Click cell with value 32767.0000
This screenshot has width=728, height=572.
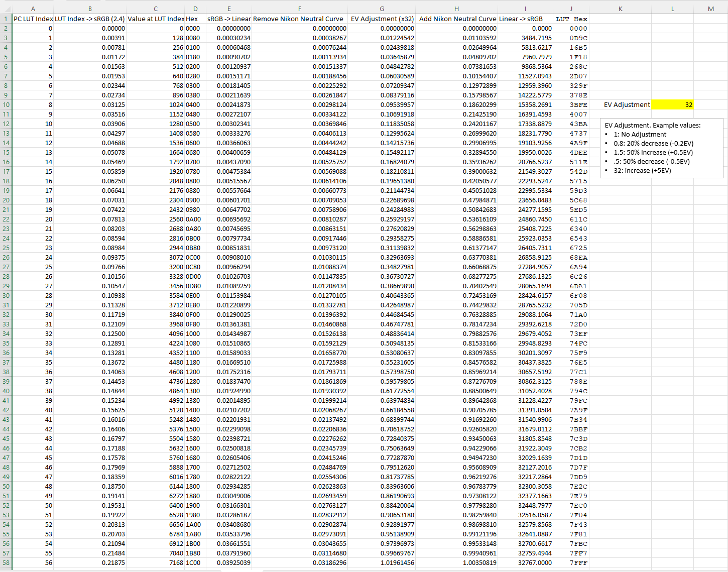(x=525, y=562)
